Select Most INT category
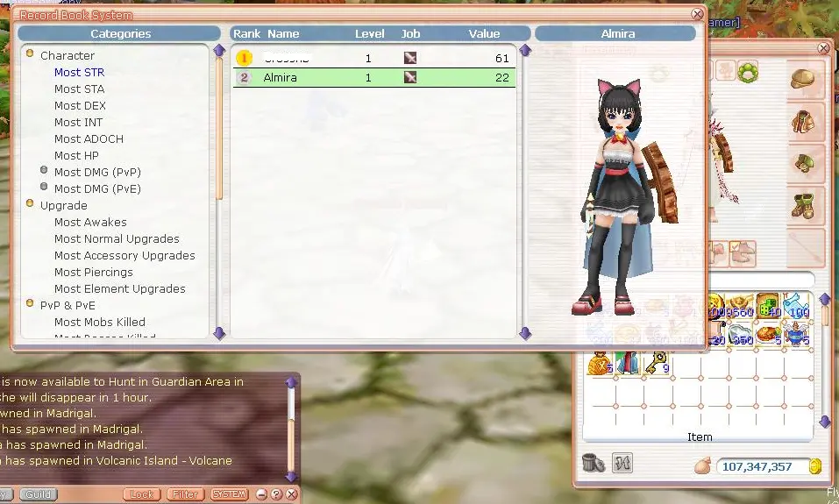This screenshot has height=504, width=839. coord(78,122)
